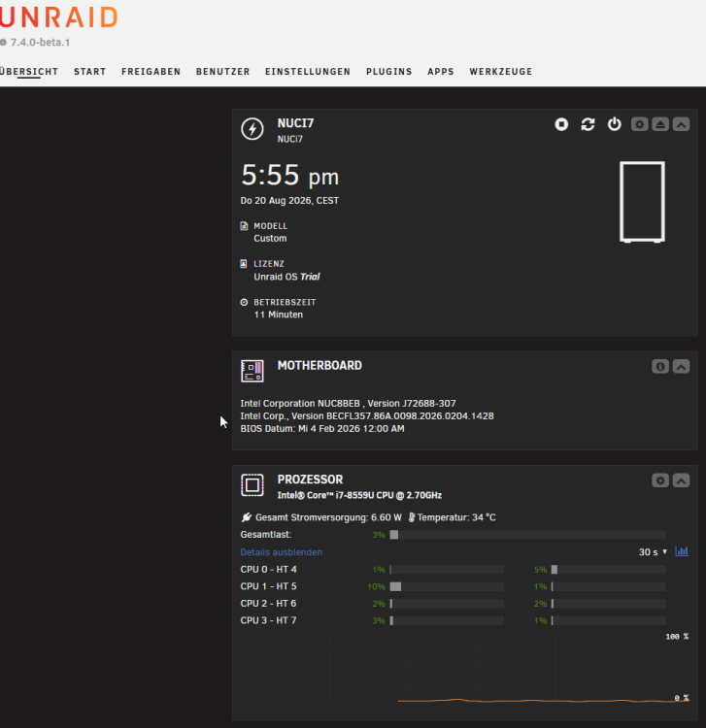
Task: Go to Freigaben tab
Action: (151, 72)
